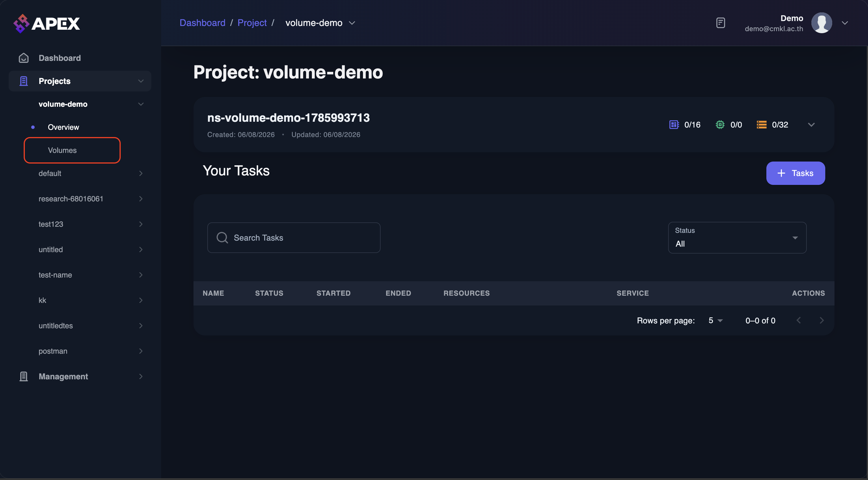Click the memory icon showing 0/32

[x=761, y=125]
